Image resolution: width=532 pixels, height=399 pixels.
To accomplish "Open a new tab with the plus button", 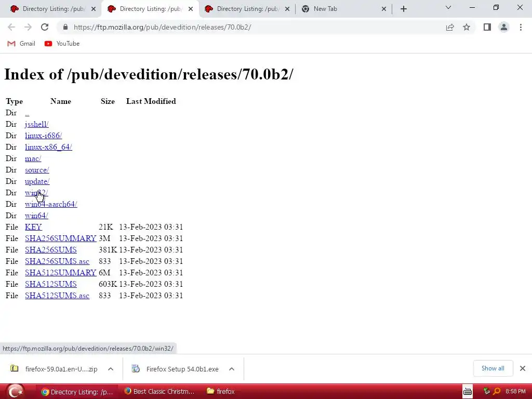I will point(403,9).
